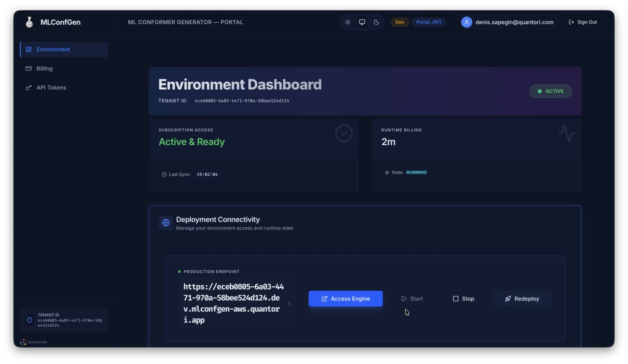628x364 pixels.
Task: Enable dark mode with the moon icon
Action: coord(376,22)
